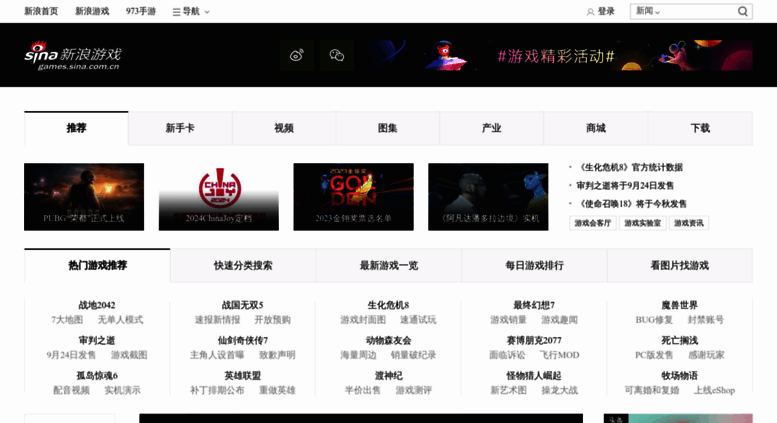The height and width of the screenshot is (423, 777).
Task: Open the 孤岛惊魂6 game link
Action: tap(97, 375)
